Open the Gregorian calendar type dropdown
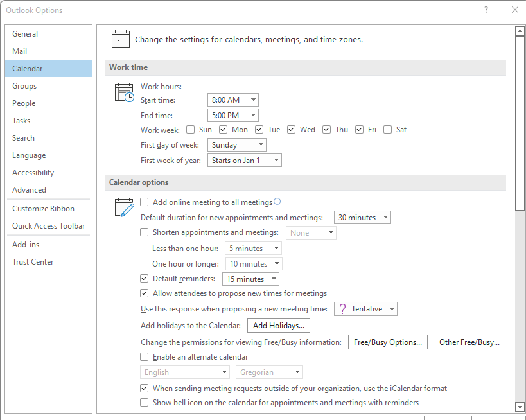526x420 pixels. [269, 372]
